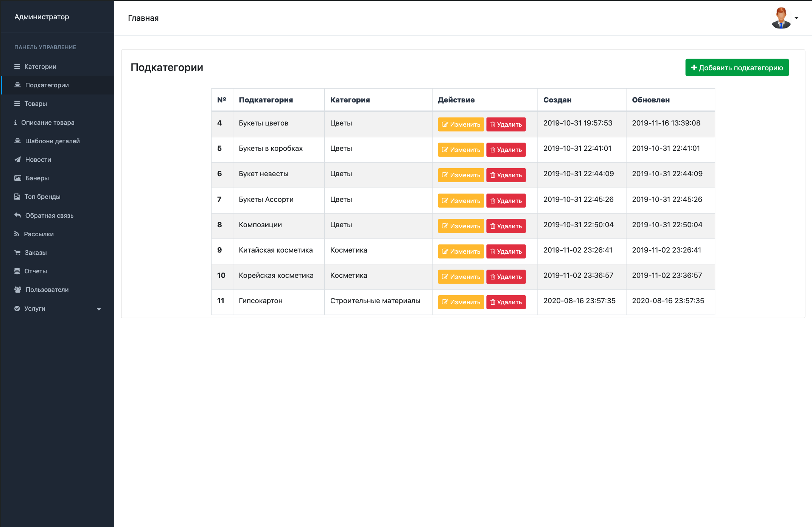812x527 pixels.
Task: Go to the Товары section
Action: tap(58, 104)
